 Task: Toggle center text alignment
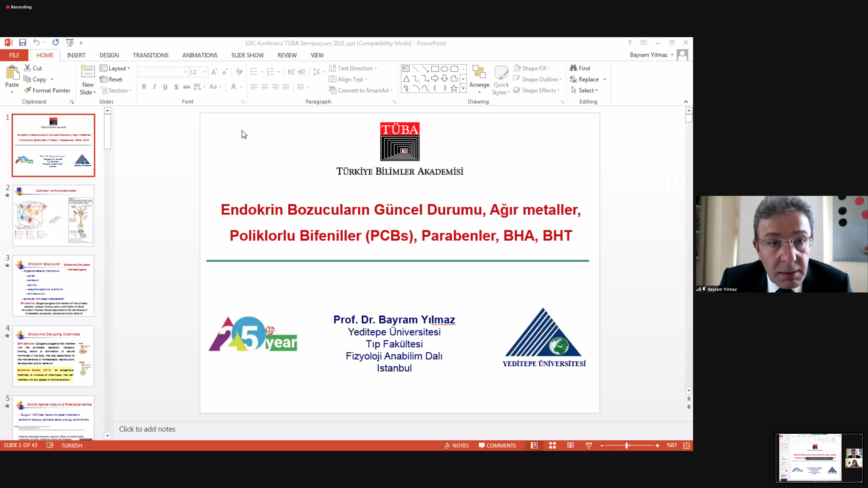point(264,87)
